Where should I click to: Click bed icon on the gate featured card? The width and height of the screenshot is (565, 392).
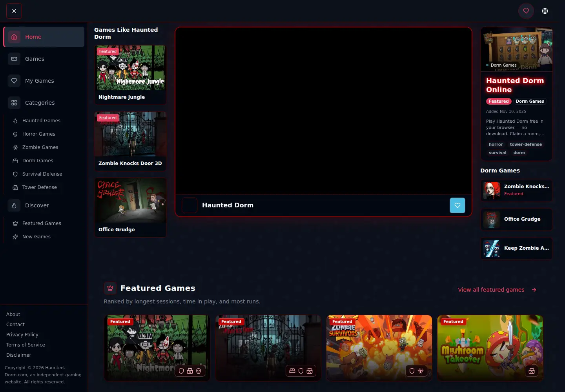[x=292, y=371]
